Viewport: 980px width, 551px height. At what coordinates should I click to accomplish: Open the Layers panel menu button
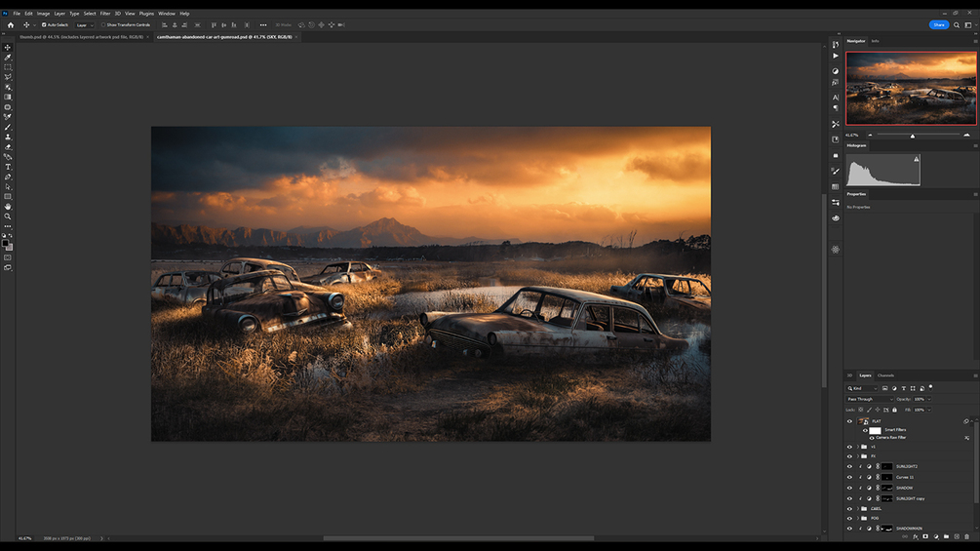(975, 375)
